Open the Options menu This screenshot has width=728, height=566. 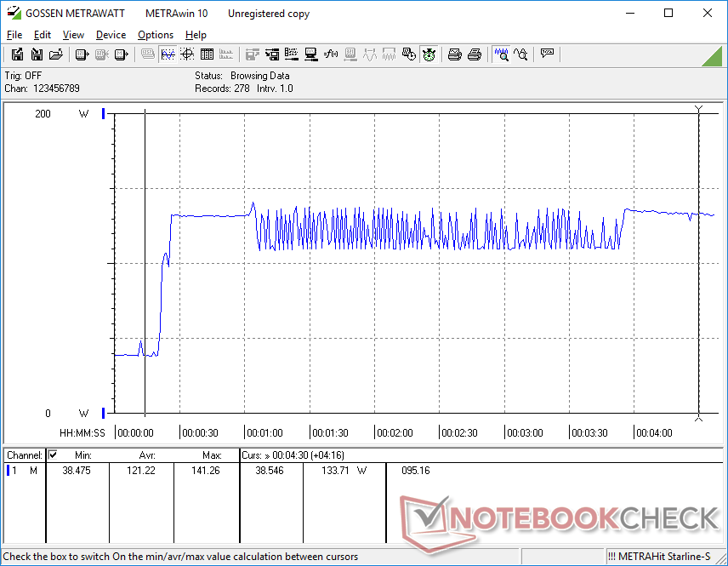[156, 35]
